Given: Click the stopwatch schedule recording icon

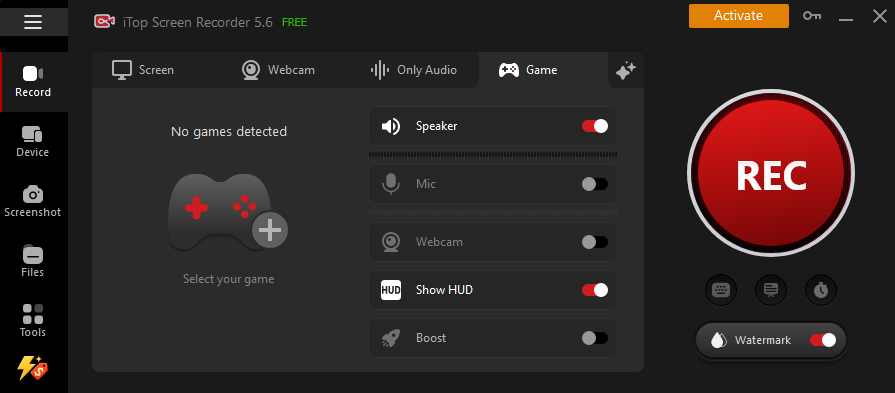Looking at the screenshot, I should pos(821,290).
